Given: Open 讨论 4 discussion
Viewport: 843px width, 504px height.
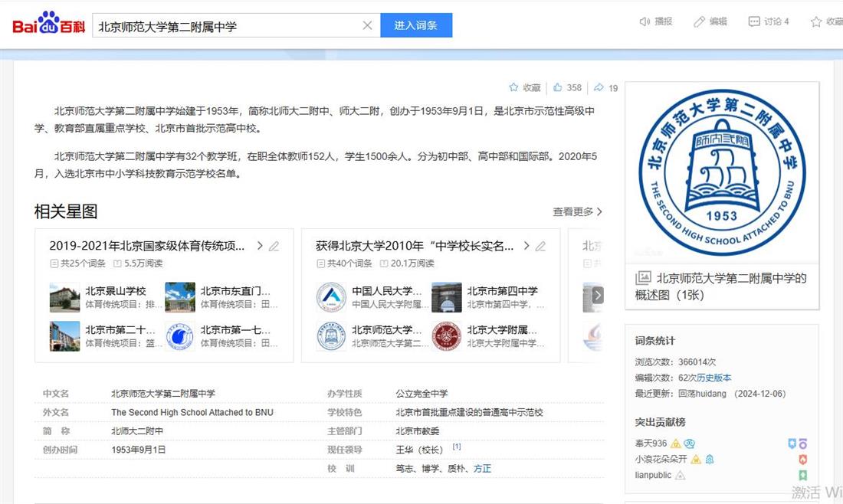Looking at the screenshot, I should (x=769, y=21).
